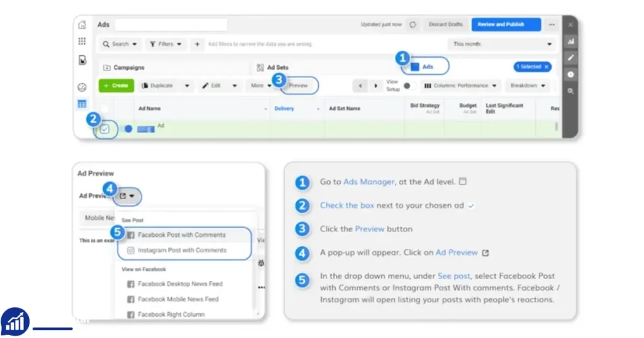Screen dimensions: 644x338
Task: Refresh data with the circular arrow icon
Action: 413,25
